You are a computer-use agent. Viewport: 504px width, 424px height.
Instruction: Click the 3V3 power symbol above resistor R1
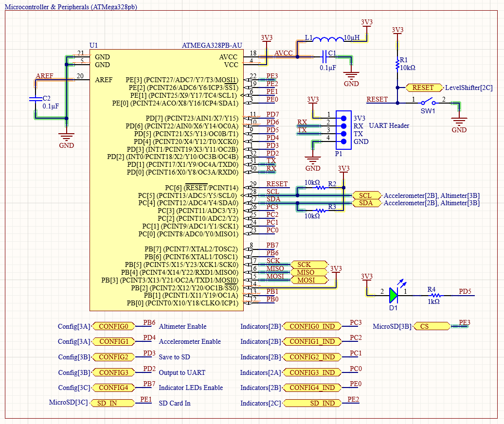[x=397, y=31]
